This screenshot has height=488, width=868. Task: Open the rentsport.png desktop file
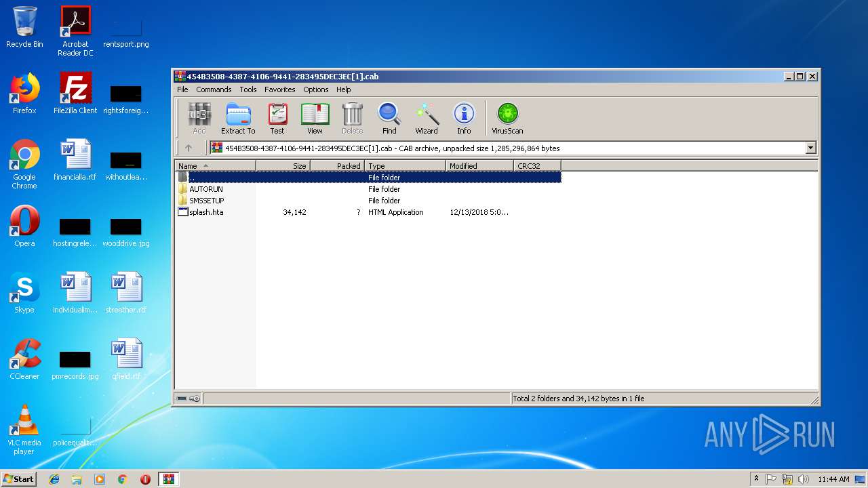126,31
